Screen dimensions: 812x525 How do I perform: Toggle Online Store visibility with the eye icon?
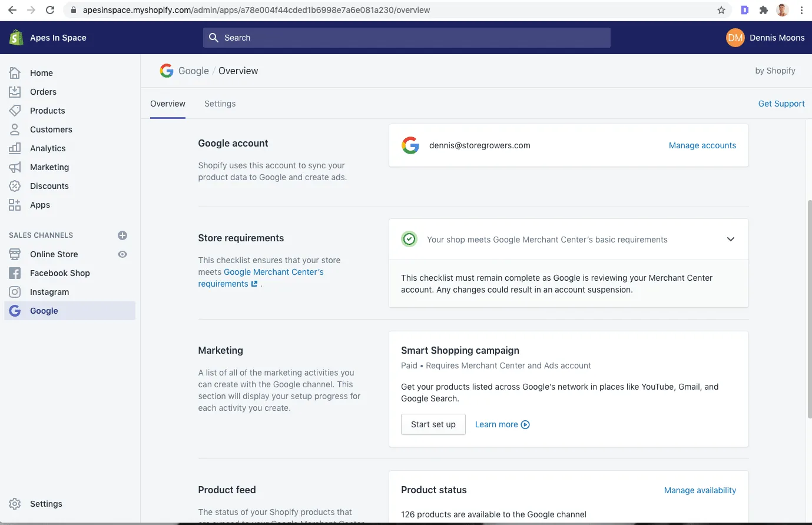(122, 254)
